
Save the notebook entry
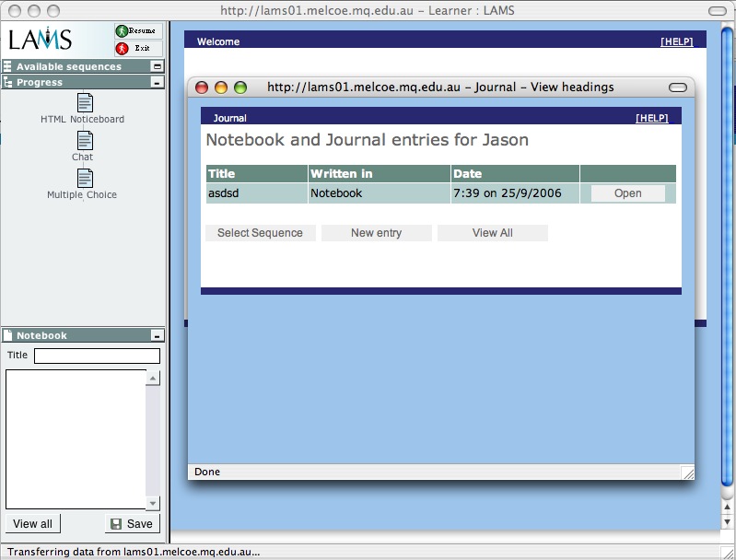point(132,524)
